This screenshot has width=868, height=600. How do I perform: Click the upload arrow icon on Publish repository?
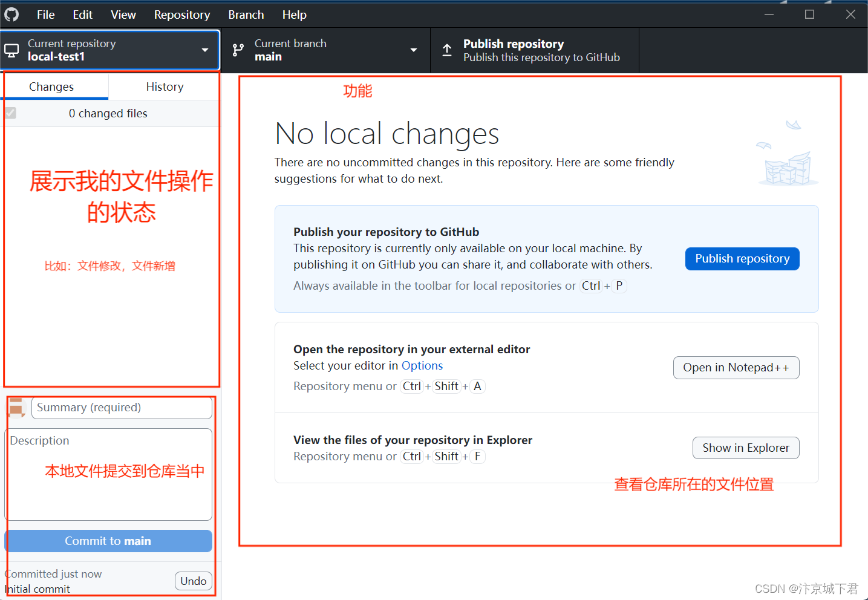click(x=447, y=50)
